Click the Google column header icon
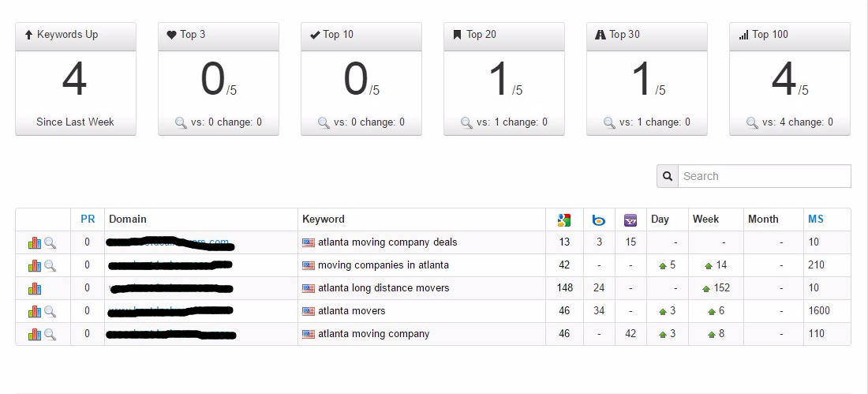Viewport: 868px width, 394px height. point(563,220)
